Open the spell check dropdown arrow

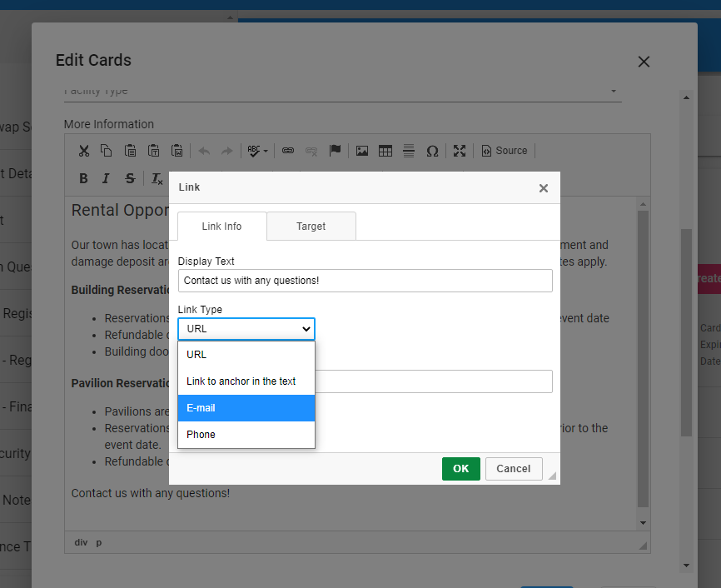pyautogui.click(x=266, y=152)
